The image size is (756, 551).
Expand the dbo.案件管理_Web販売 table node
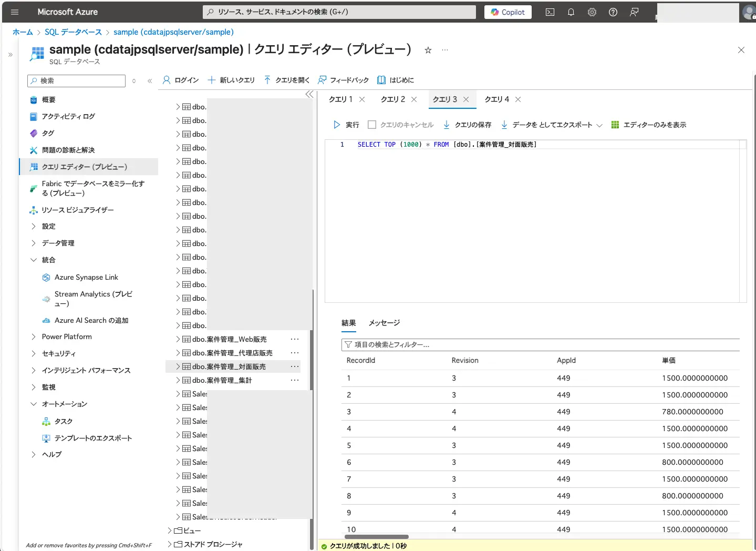(x=178, y=339)
